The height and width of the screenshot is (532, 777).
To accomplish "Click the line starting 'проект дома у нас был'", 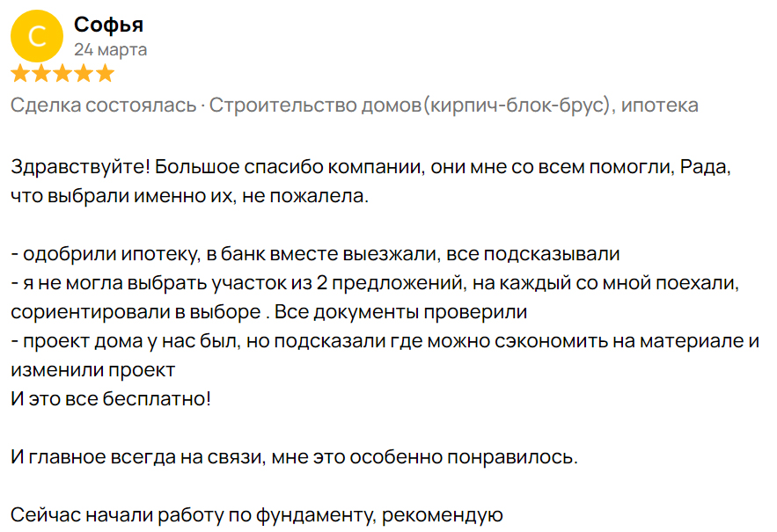I will (x=385, y=341).
